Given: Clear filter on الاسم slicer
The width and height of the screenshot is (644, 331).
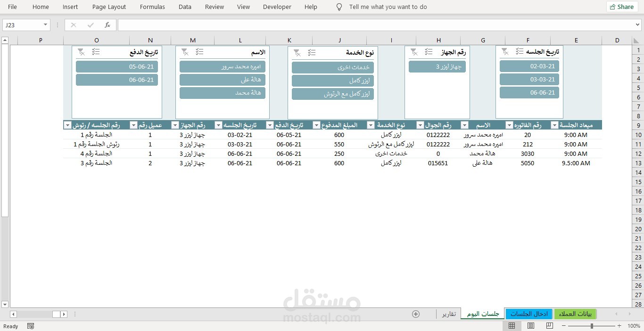Looking at the screenshot, I should 185,52.
